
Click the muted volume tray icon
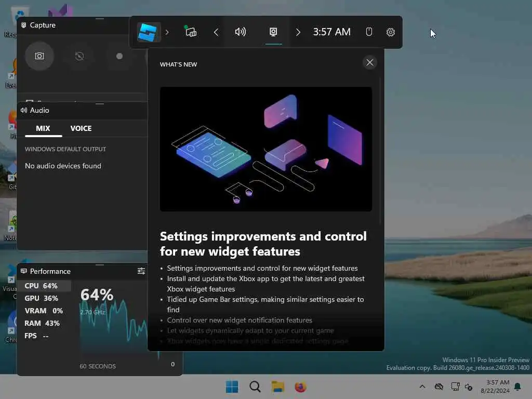[x=469, y=387]
